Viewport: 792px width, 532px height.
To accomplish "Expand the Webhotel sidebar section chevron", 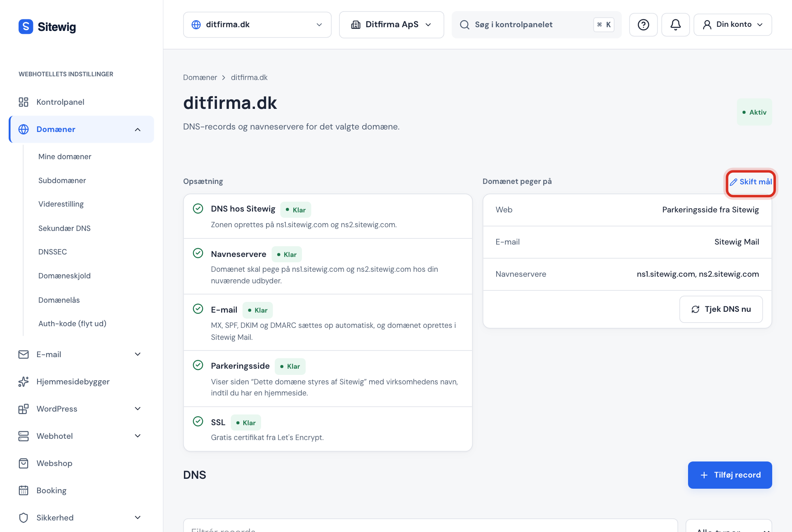I will (138, 436).
